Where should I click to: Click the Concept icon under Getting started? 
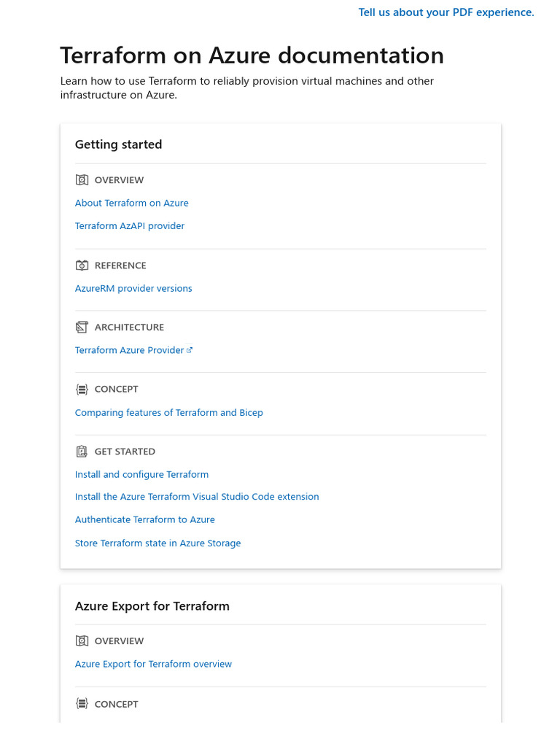coord(82,390)
